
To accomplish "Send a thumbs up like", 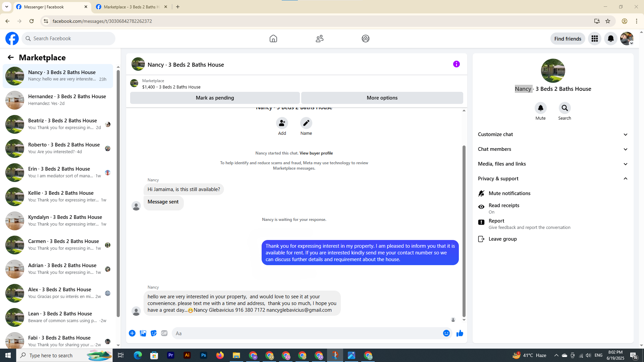I will (460, 333).
